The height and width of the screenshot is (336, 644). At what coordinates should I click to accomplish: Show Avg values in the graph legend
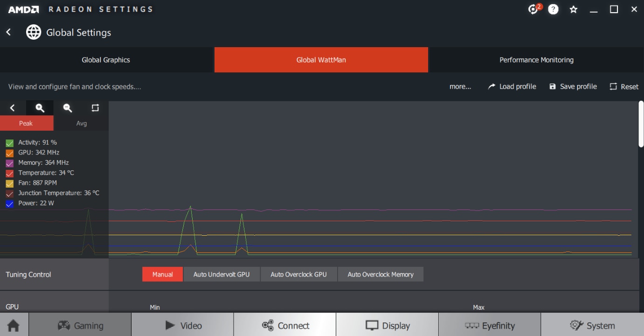82,123
